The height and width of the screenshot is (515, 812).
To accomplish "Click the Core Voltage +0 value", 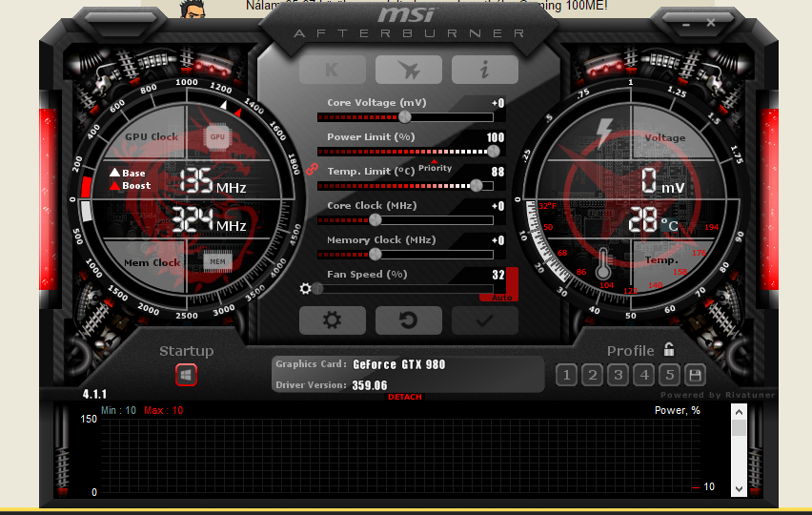I will 498,103.
